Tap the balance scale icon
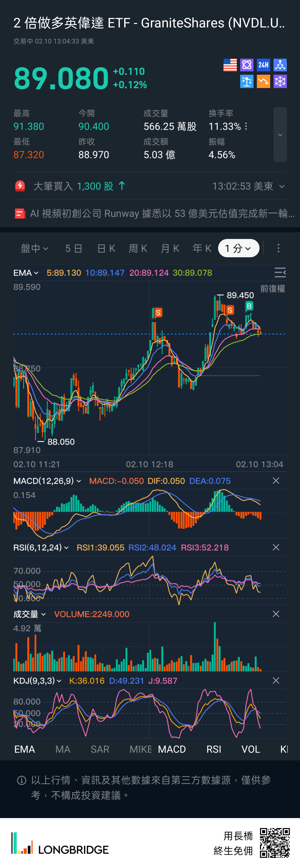This screenshot has width=300, height=868. pyautogui.click(x=247, y=81)
